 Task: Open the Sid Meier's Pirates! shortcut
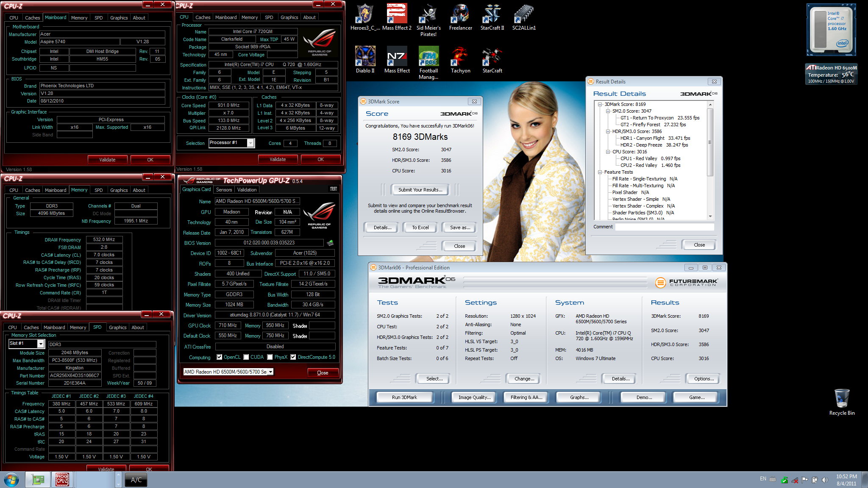[x=428, y=20]
